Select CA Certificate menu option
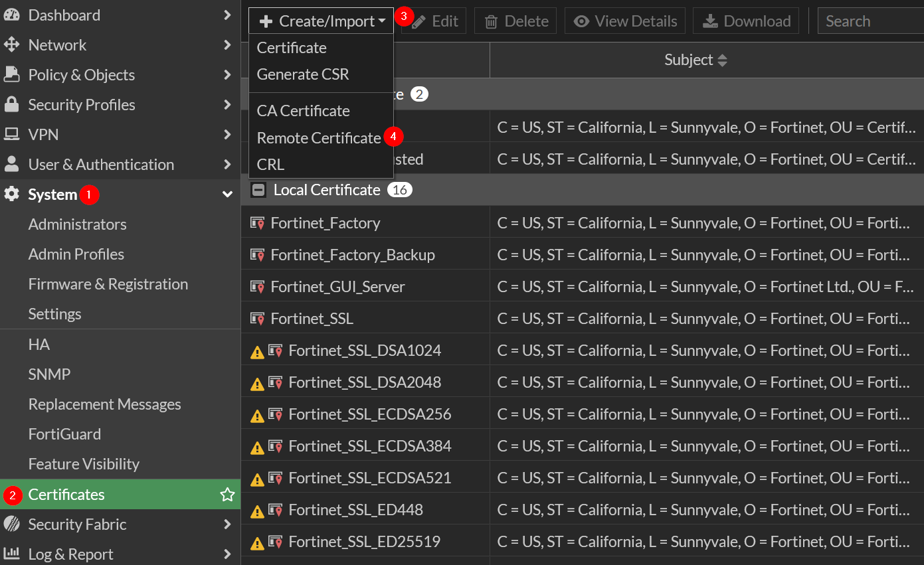This screenshot has height=565, width=924. pyautogui.click(x=303, y=111)
